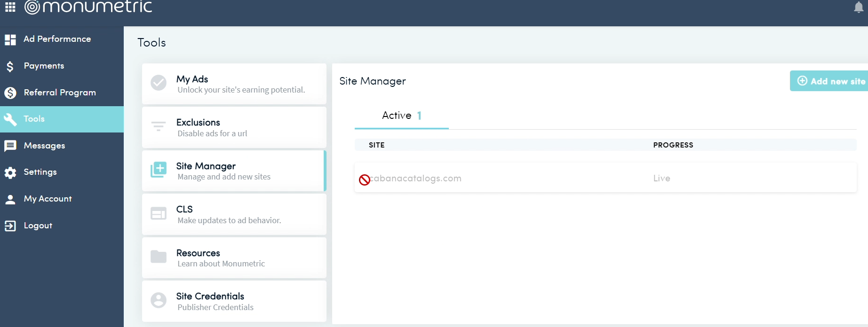This screenshot has width=868, height=327.
Task: Click the Resources folder icon
Action: click(x=159, y=257)
